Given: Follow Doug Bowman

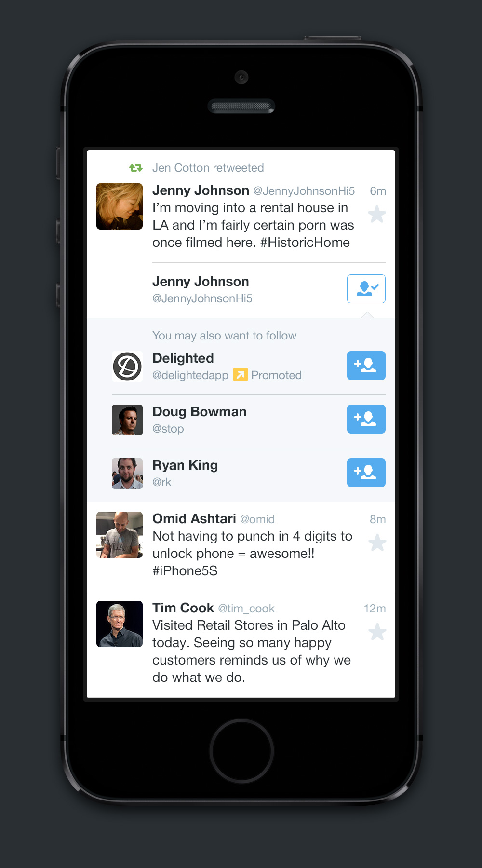Looking at the screenshot, I should click(x=366, y=419).
